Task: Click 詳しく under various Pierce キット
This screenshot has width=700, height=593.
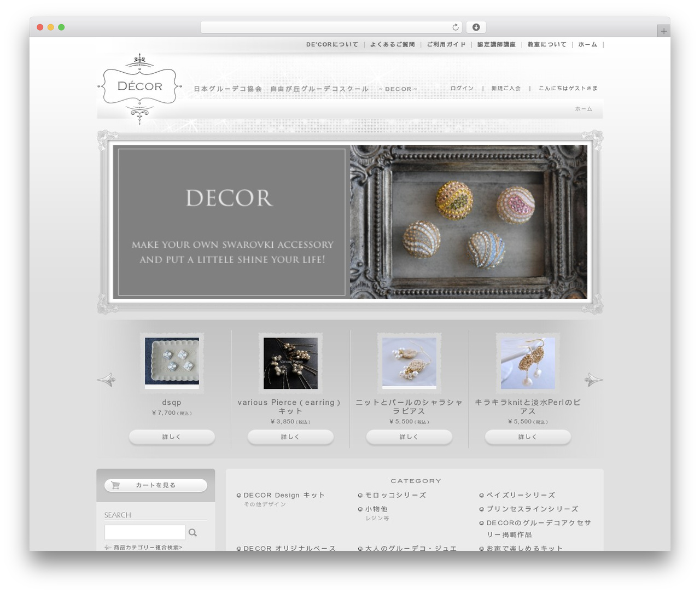Action: click(290, 437)
